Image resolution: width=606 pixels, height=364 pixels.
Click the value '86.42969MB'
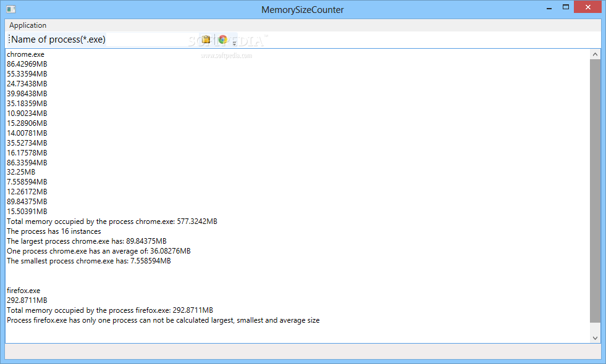pos(27,64)
